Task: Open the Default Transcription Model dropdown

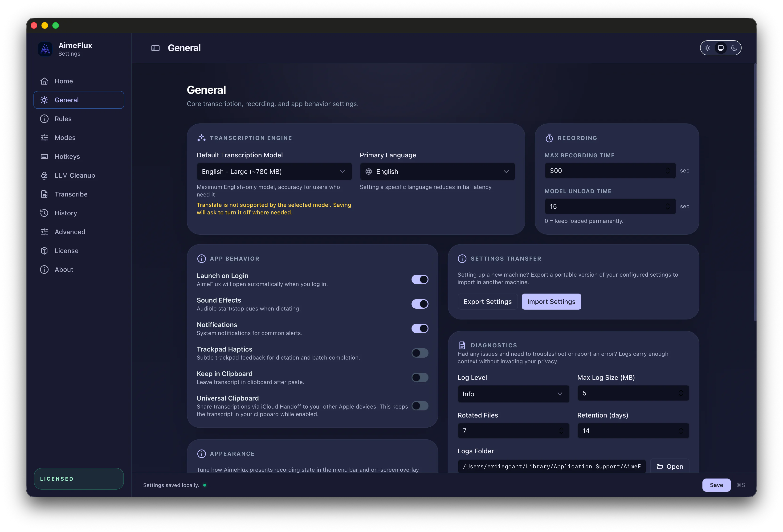Action: coord(274,172)
